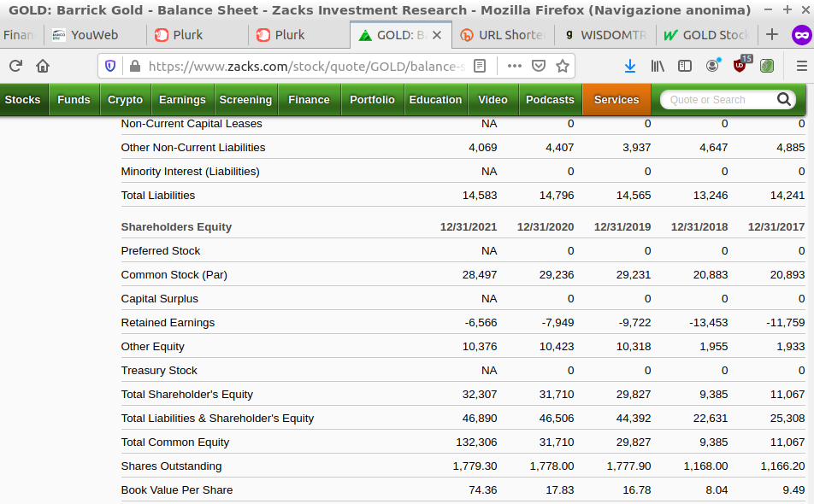Open the Stocks menu on Zacks

pyautogui.click(x=23, y=100)
